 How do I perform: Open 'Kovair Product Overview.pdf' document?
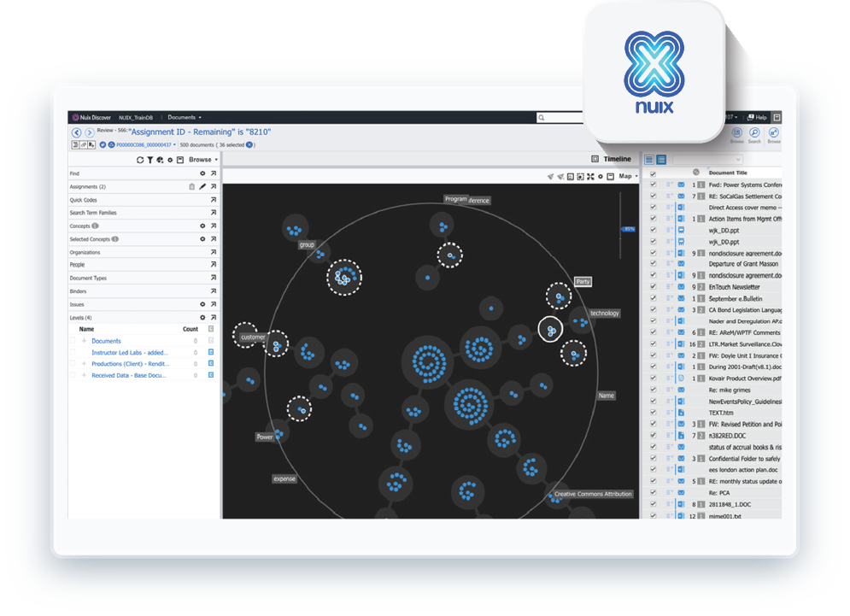pyautogui.click(x=744, y=378)
